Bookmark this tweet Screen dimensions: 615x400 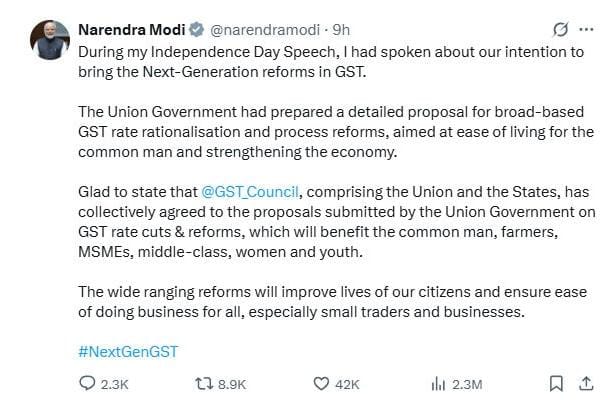pos(557,383)
